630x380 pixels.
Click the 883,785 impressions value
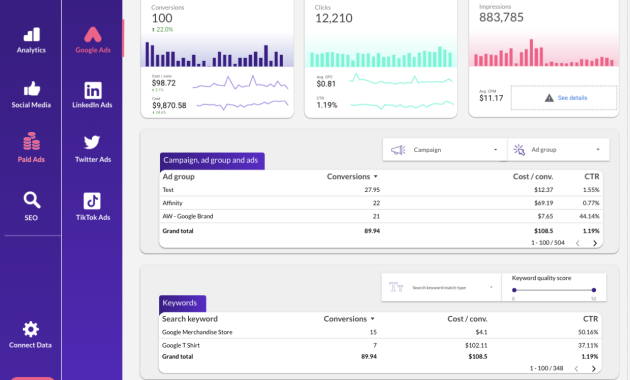click(x=501, y=17)
